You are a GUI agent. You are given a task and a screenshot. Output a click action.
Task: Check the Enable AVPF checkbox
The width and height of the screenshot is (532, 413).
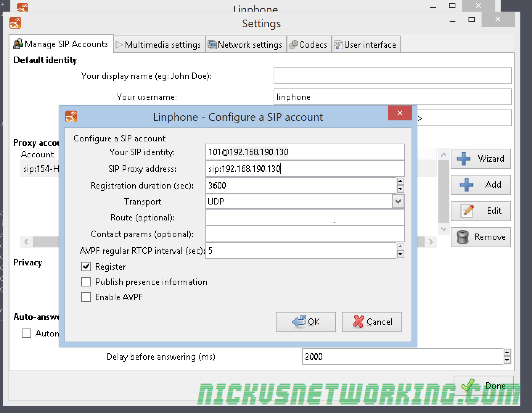coord(86,297)
